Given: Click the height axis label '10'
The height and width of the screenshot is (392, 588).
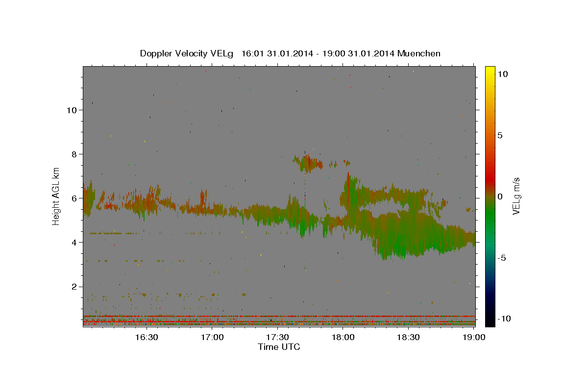Looking at the screenshot, I should point(72,110).
